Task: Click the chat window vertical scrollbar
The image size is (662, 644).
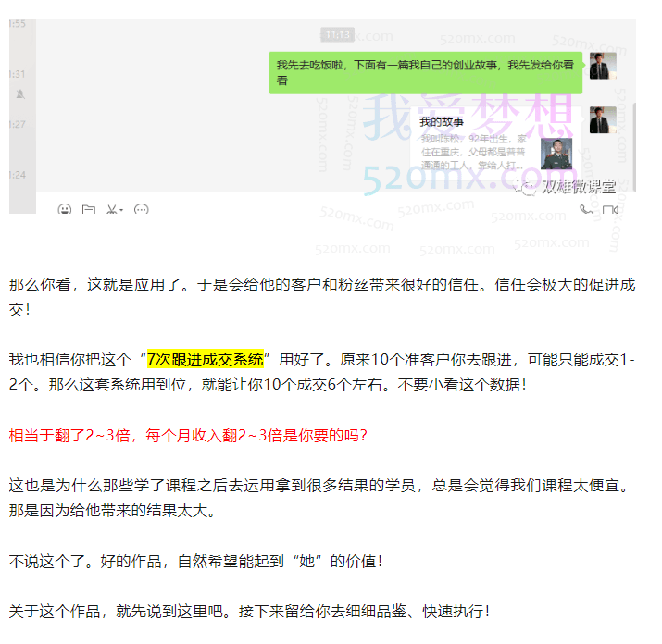Action: [x=634, y=147]
